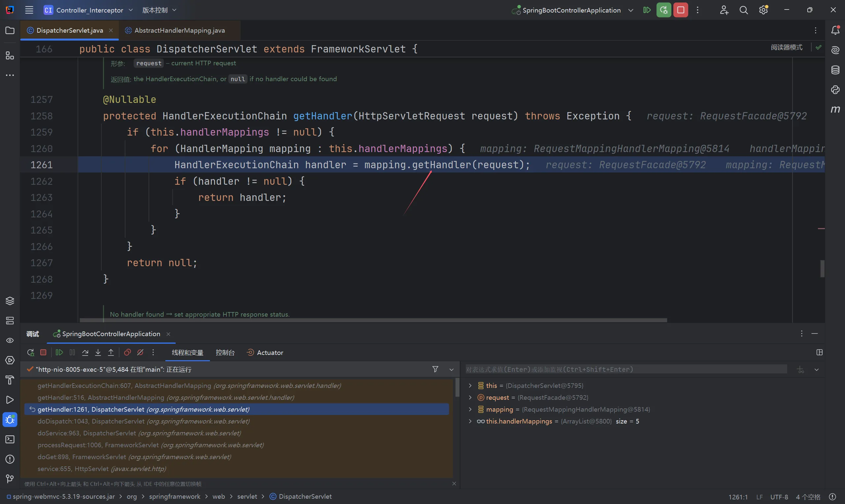
Task: Step over in debugger toolbar
Action: (85, 353)
